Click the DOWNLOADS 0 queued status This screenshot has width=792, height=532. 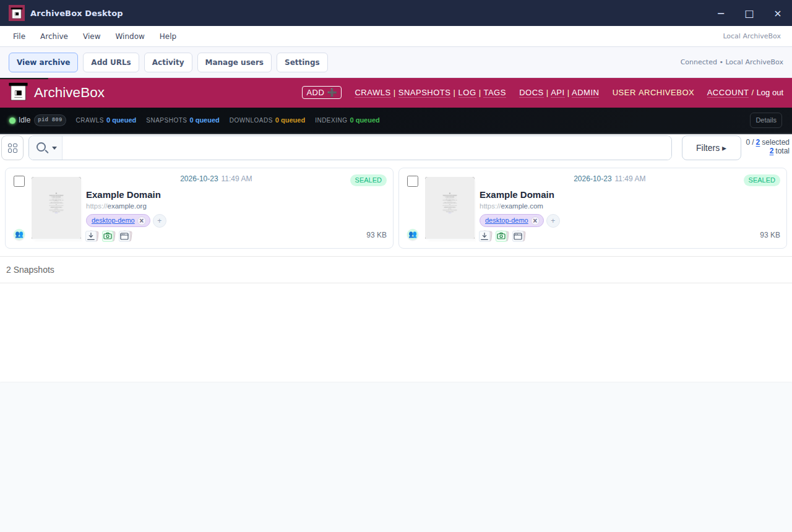[x=267, y=121]
